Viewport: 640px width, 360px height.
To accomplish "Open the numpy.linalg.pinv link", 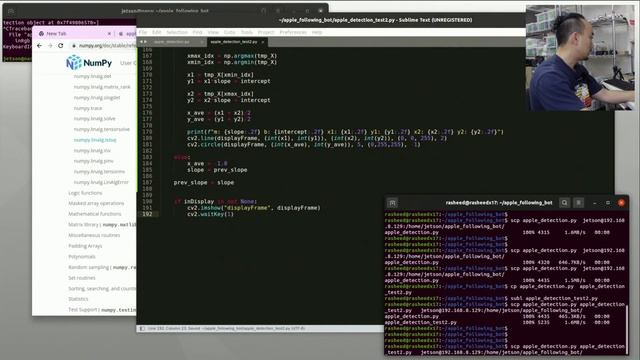I will [93, 161].
